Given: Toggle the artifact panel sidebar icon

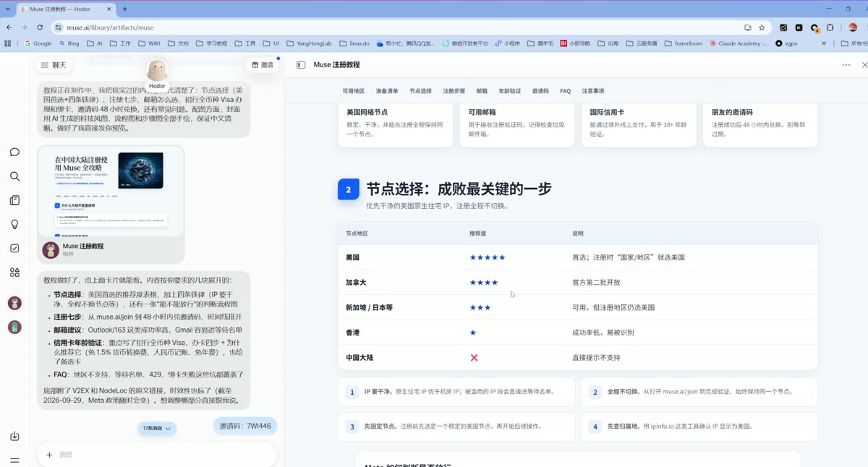Looking at the screenshot, I should [301, 65].
